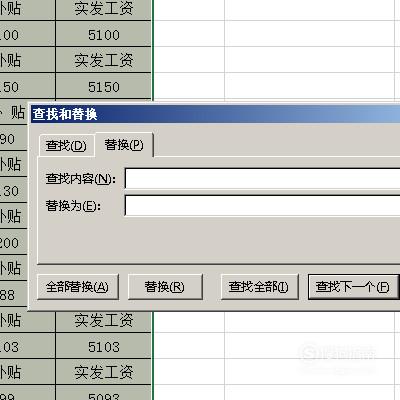Click the 查找全部(I) button
The height and width of the screenshot is (400, 400).
coord(259,287)
